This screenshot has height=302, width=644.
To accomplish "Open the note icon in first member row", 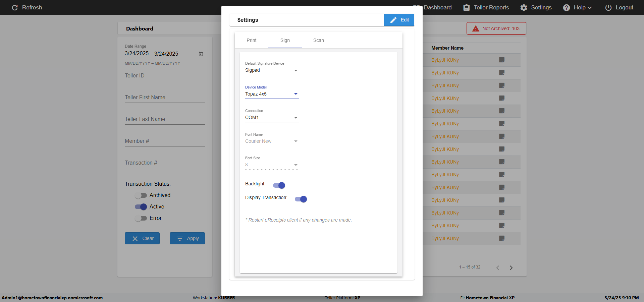I will pos(502,60).
